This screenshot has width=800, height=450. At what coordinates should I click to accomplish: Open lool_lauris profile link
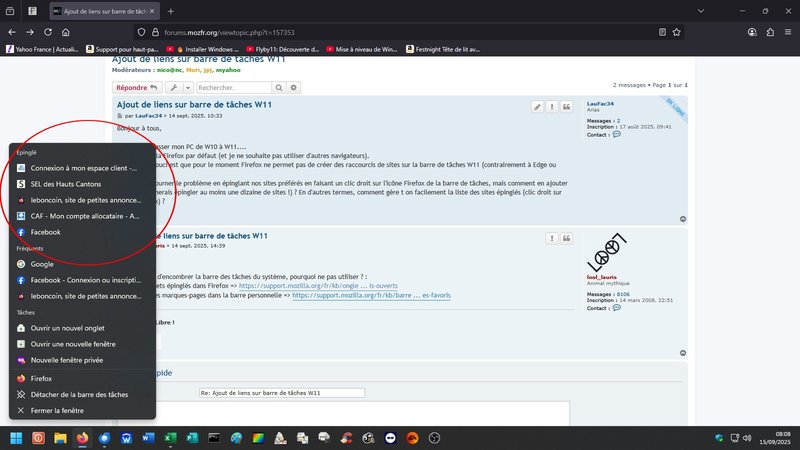click(602, 277)
